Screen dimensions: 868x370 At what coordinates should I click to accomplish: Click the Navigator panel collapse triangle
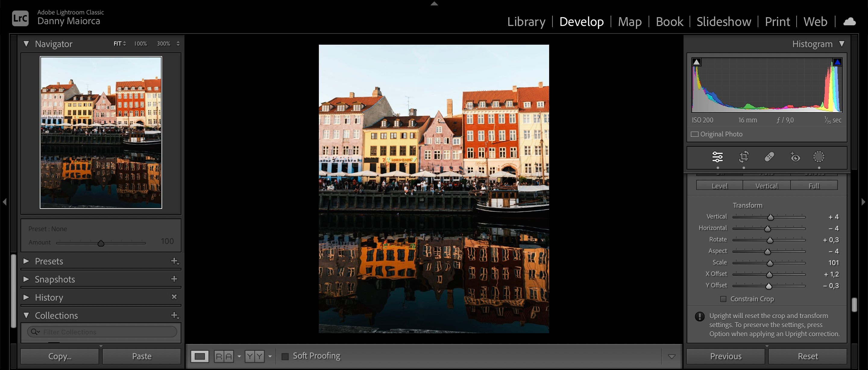coord(26,43)
